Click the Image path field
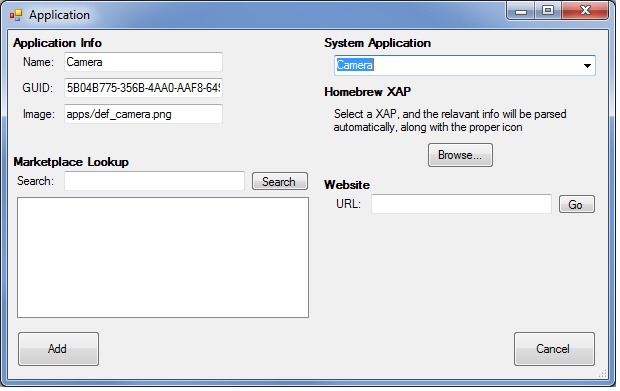Screen dimensions: 620x391 (143, 114)
